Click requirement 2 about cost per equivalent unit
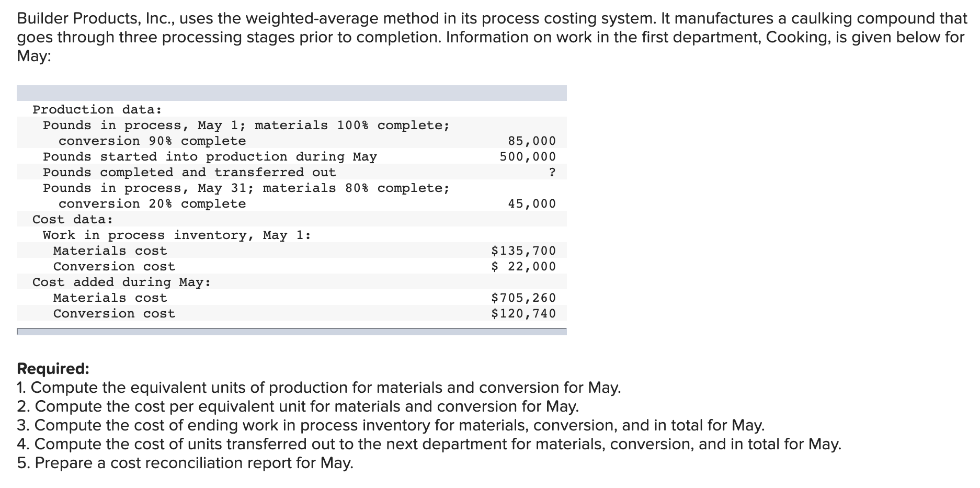980x488 pixels. (x=298, y=406)
